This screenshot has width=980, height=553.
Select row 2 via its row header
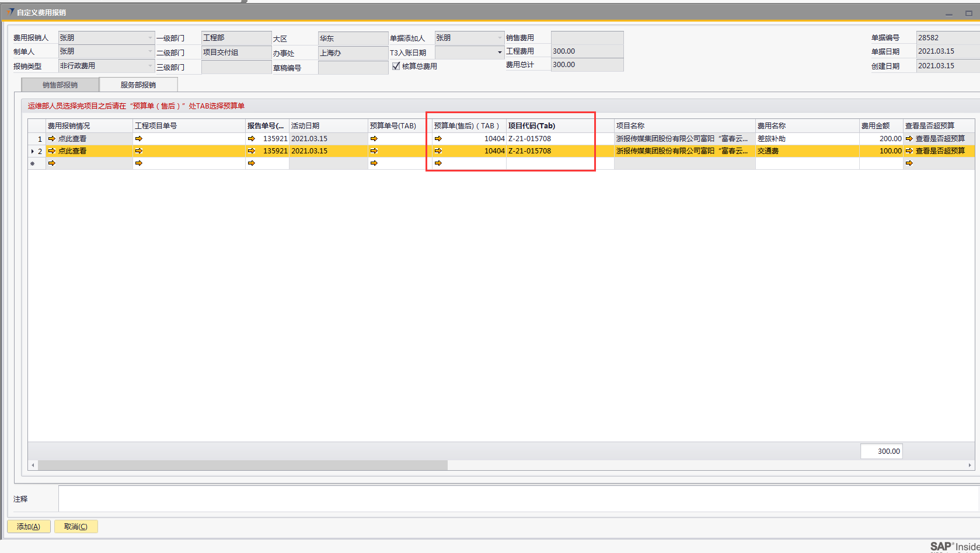tap(37, 151)
